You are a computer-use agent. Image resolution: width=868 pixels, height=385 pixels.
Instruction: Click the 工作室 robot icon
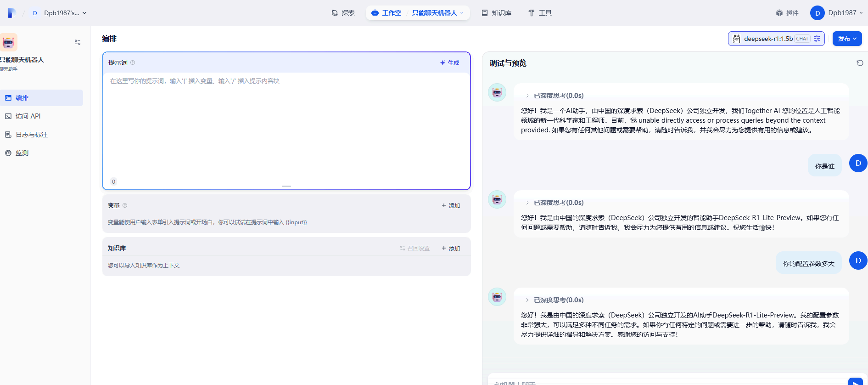(x=375, y=13)
